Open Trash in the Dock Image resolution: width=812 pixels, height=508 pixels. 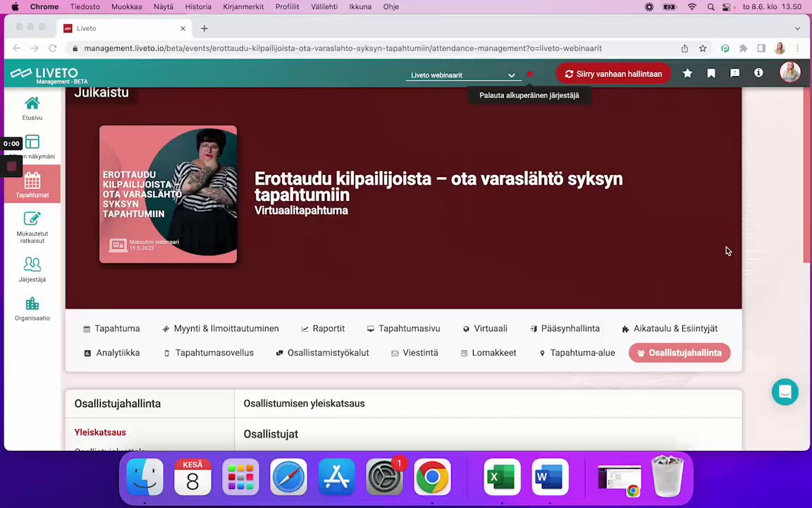pyautogui.click(x=668, y=476)
